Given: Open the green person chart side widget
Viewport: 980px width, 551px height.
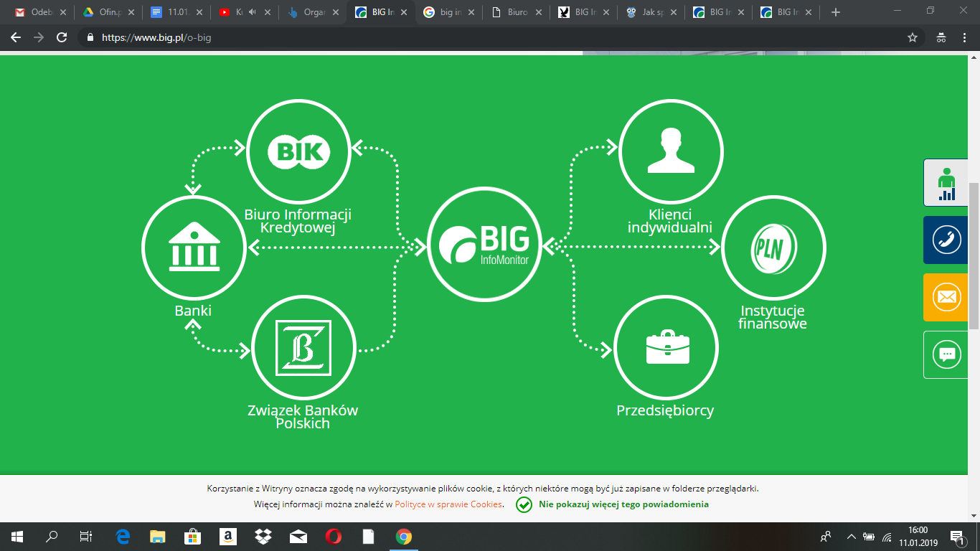Looking at the screenshot, I should pos(946,183).
